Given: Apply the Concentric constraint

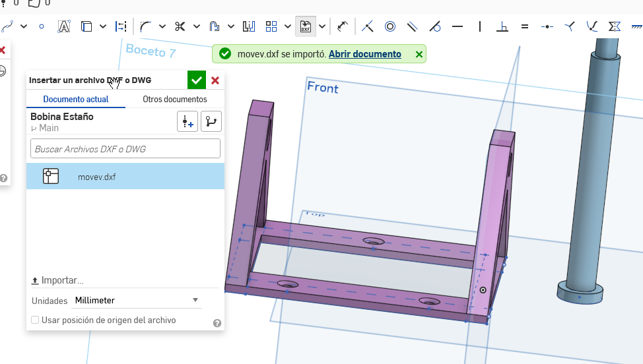Looking at the screenshot, I should [390, 26].
